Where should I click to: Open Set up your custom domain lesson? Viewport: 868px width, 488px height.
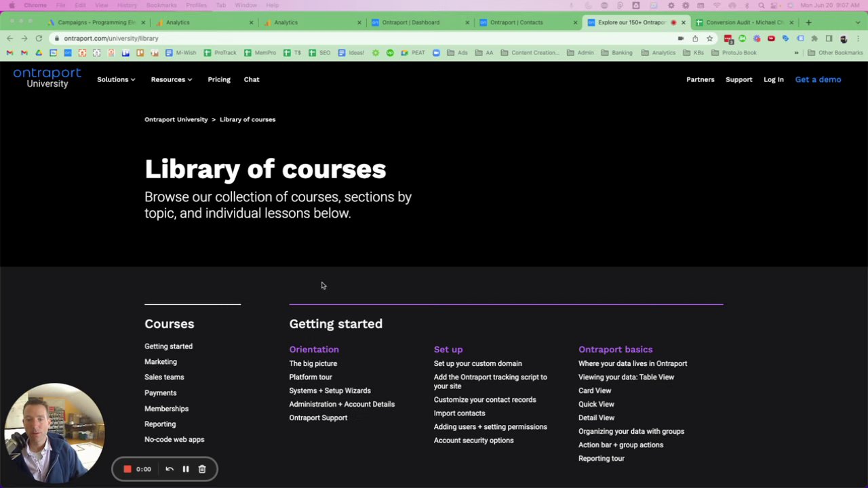pyautogui.click(x=478, y=363)
